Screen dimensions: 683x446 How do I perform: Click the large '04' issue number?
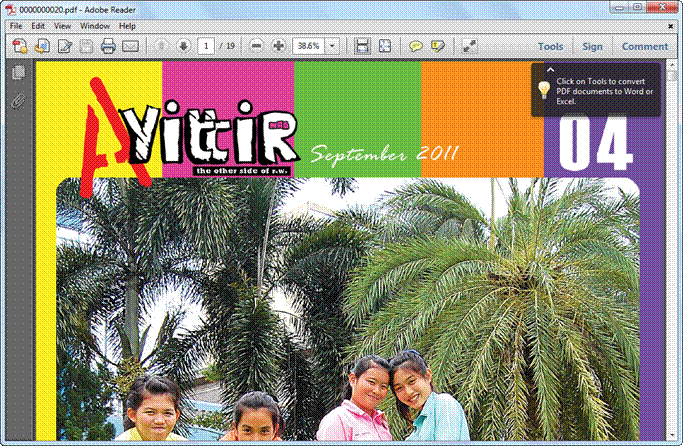click(595, 142)
